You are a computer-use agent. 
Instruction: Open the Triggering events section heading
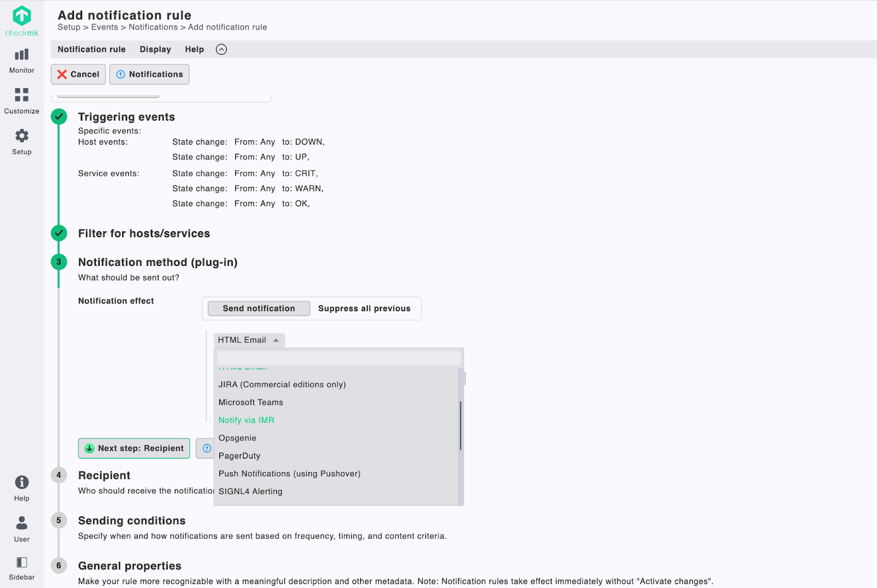click(x=127, y=117)
